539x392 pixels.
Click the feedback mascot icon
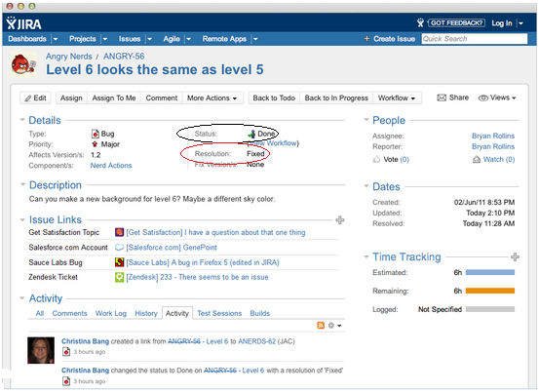click(420, 23)
